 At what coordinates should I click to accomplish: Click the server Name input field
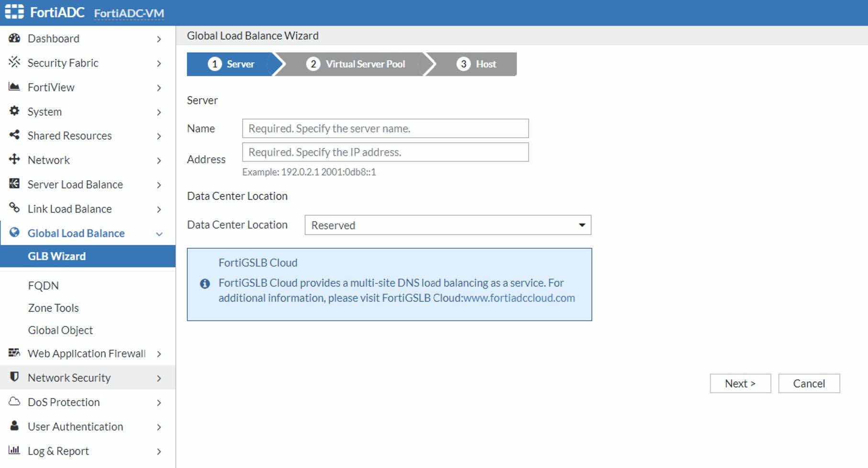385,128
